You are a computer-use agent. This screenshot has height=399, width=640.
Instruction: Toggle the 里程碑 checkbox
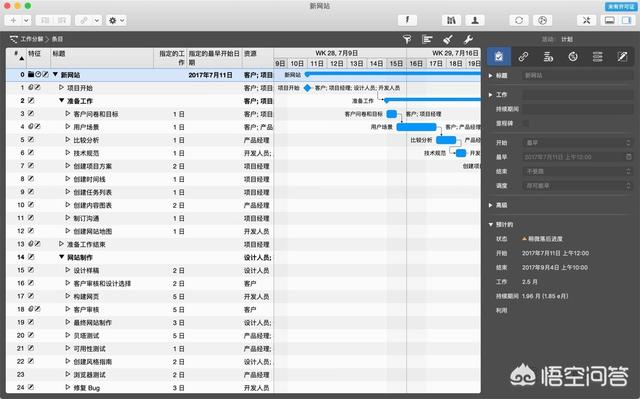(526, 123)
